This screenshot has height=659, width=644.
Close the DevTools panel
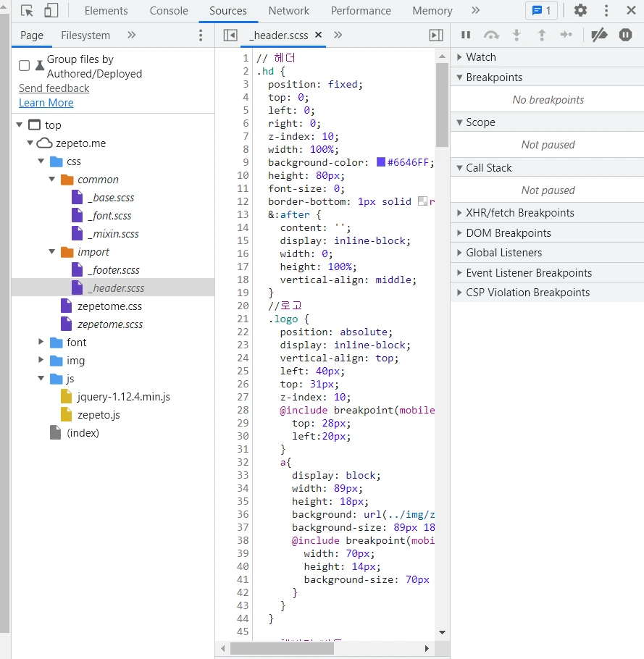pos(631,11)
